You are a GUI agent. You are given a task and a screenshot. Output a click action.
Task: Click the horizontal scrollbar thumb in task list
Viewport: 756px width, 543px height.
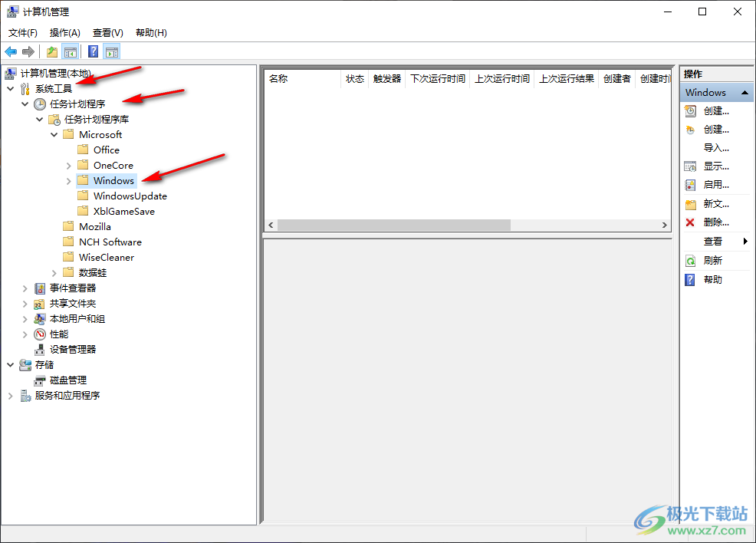394,225
